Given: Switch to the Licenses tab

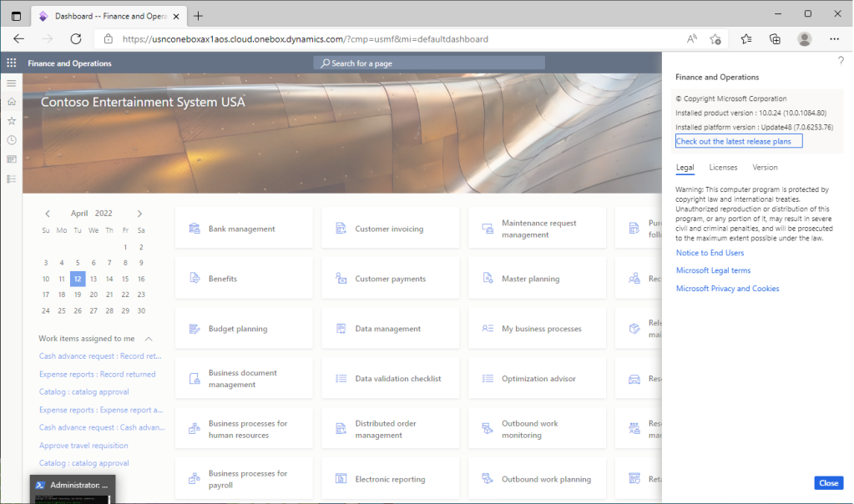Looking at the screenshot, I should coord(723,168).
